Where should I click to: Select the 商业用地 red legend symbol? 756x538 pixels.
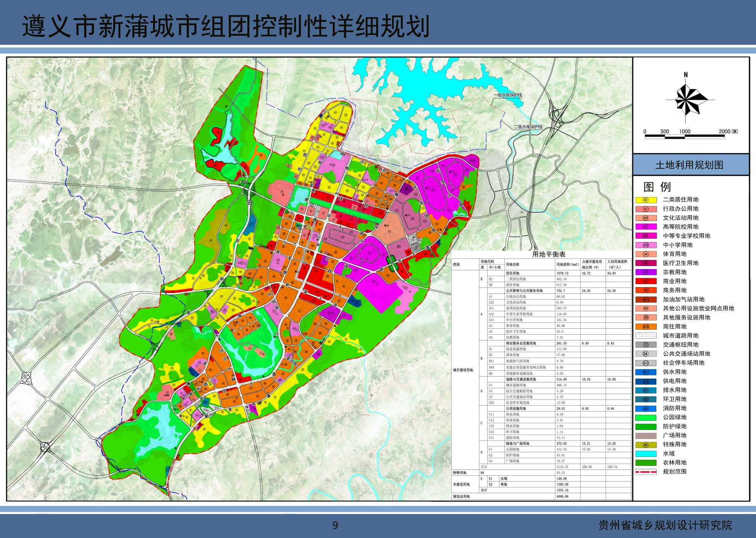click(x=646, y=281)
